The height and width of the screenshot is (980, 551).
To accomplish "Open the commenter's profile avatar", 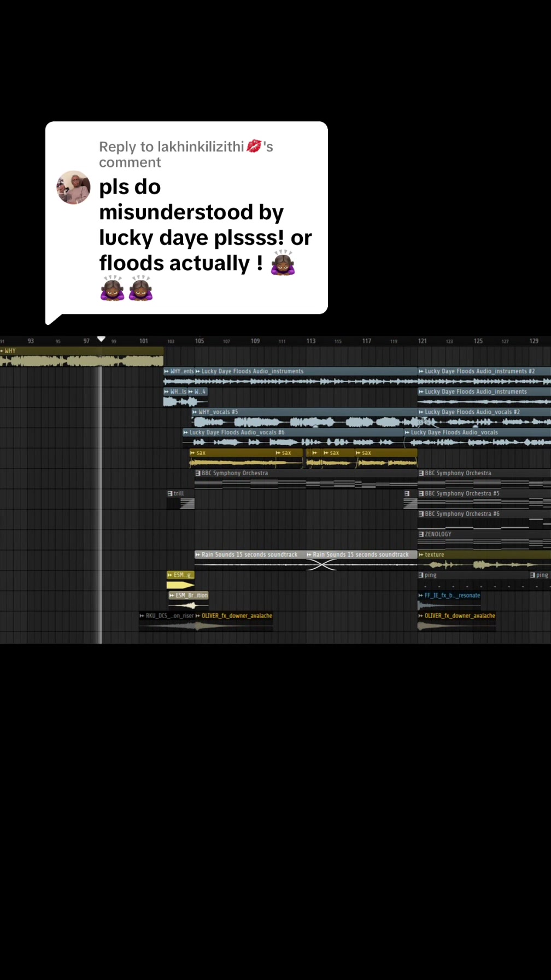I will click(x=73, y=187).
